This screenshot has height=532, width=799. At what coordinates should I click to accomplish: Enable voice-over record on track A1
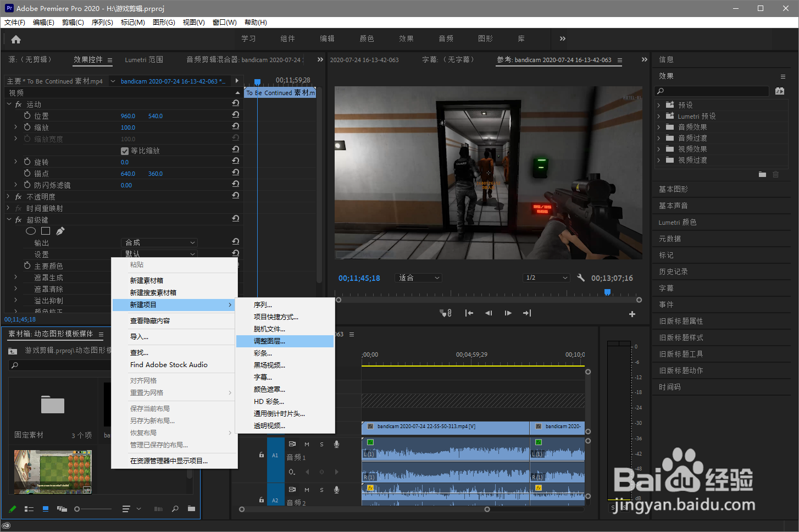point(336,444)
